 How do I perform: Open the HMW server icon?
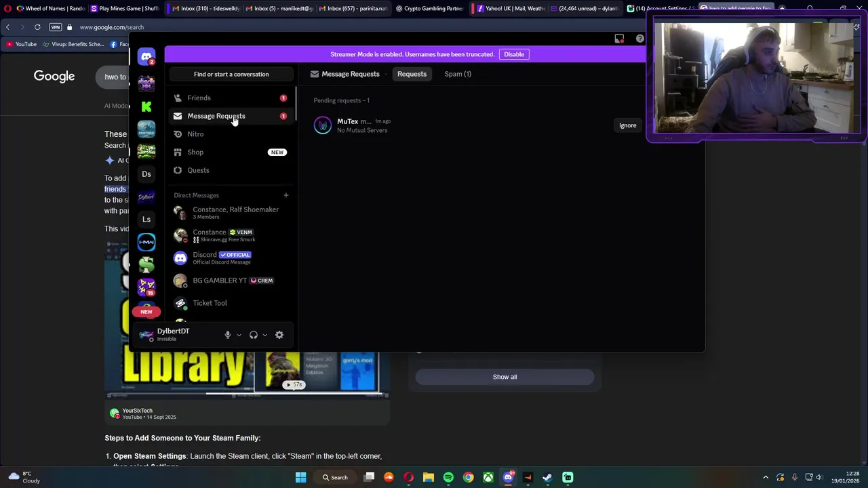146,242
